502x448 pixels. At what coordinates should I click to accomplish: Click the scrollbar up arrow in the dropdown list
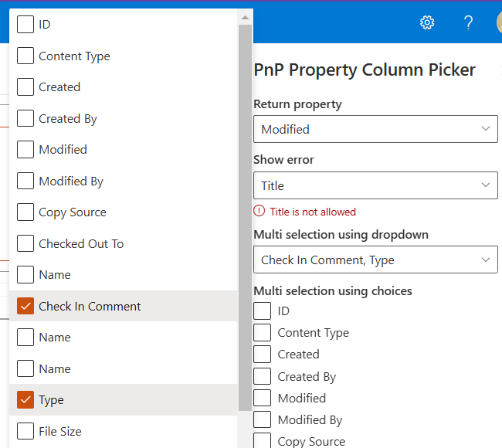pos(245,16)
